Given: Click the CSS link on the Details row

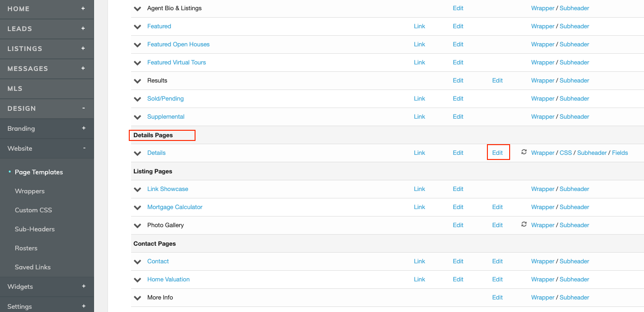Looking at the screenshot, I should pos(566,153).
